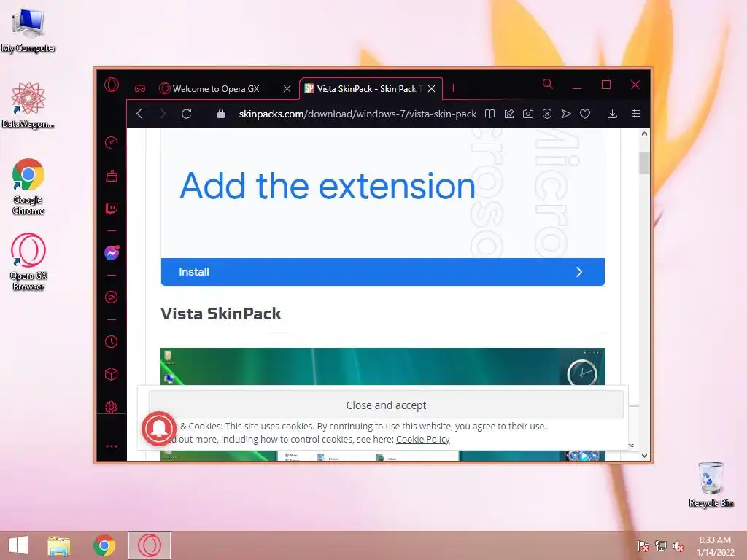Select Opera GX Browser desktop shortcut

28,262
